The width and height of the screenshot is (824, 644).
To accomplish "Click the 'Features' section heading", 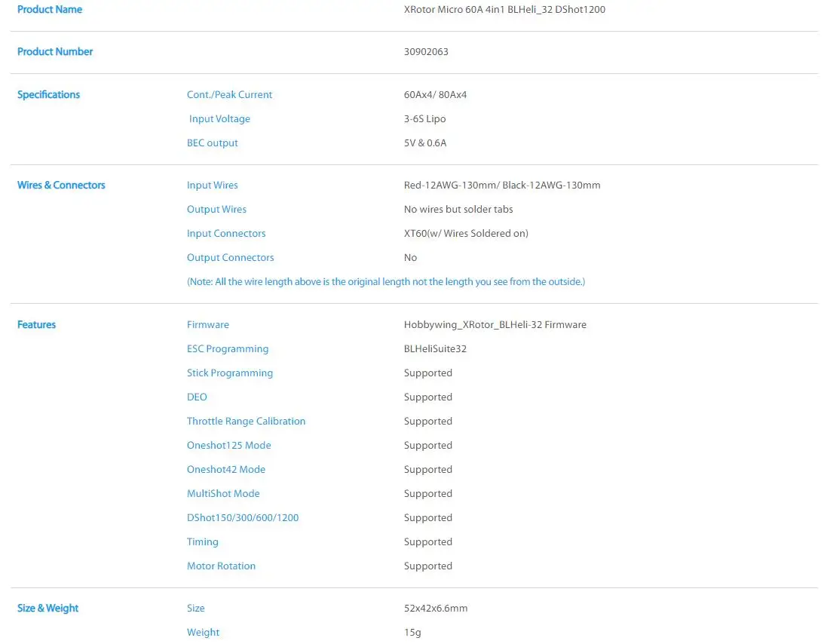I will click(x=36, y=324).
